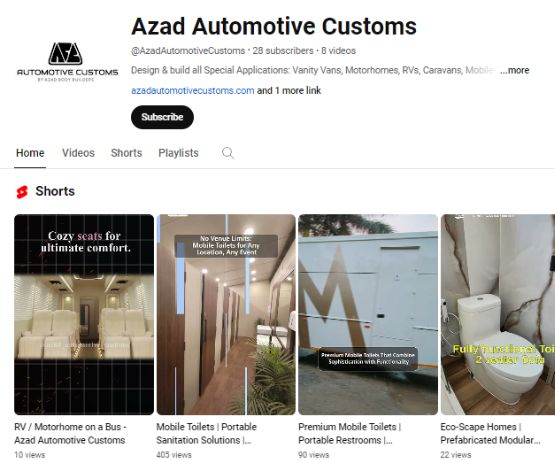Screen dimensions: 555x460
Task: Open the Premium Mobile Toilets trailer thumbnail
Action: point(368,314)
